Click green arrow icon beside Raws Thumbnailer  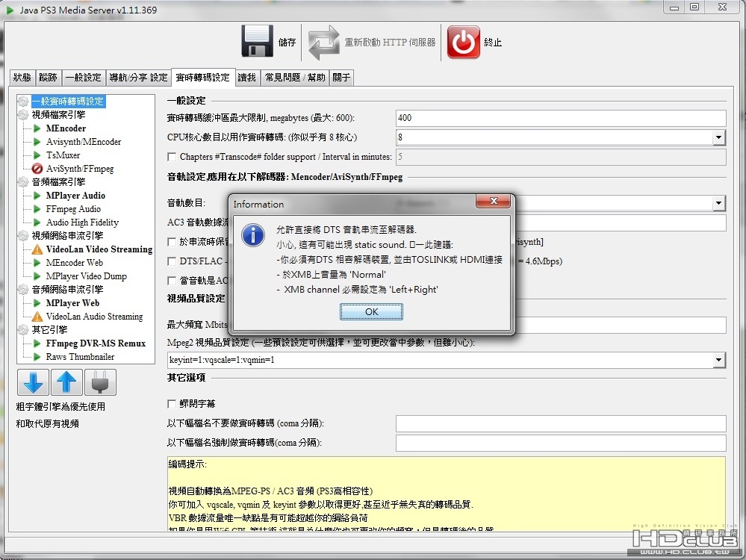point(37,357)
